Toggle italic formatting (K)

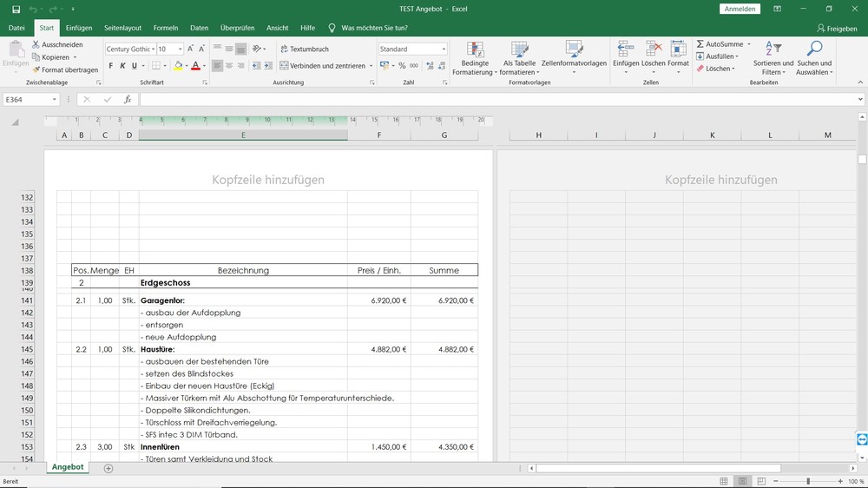pos(122,66)
